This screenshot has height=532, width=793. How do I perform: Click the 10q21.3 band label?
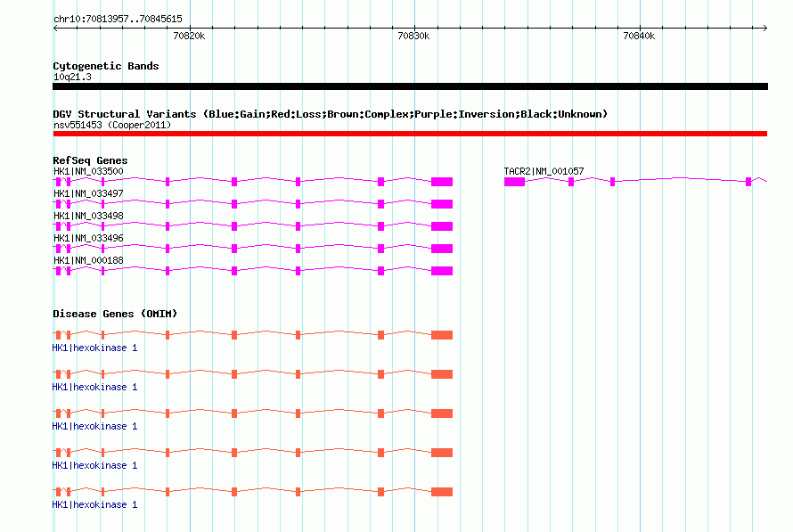(72, 77)
